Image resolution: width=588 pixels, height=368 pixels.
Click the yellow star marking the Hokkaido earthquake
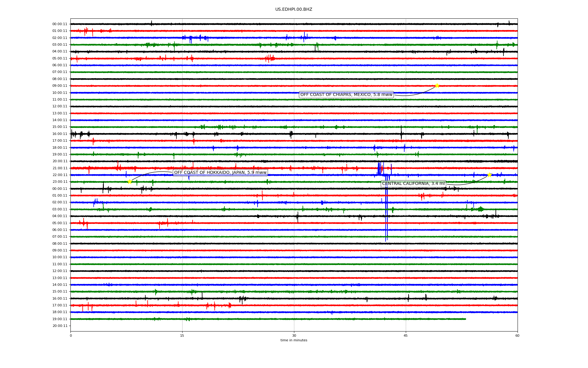[130, 182]
